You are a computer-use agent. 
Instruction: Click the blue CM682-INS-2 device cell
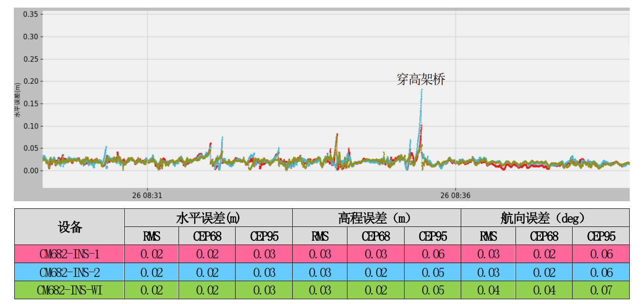tap(69, 272)
